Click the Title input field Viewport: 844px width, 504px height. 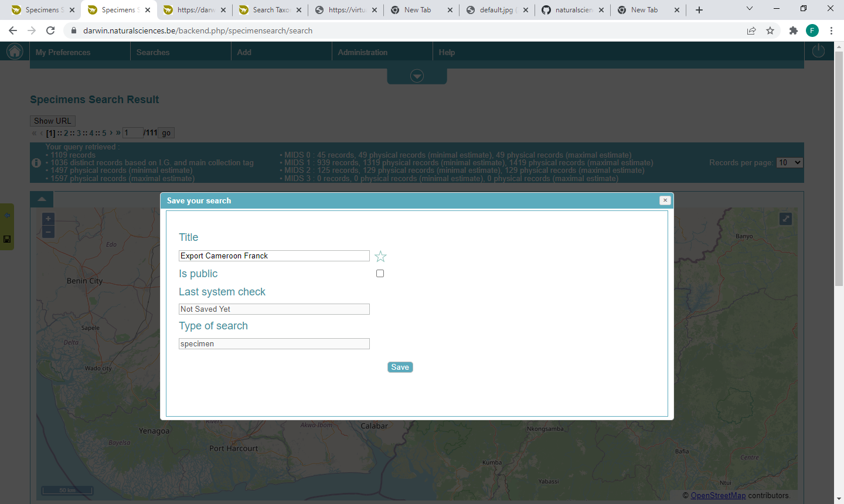click(274, 256)
